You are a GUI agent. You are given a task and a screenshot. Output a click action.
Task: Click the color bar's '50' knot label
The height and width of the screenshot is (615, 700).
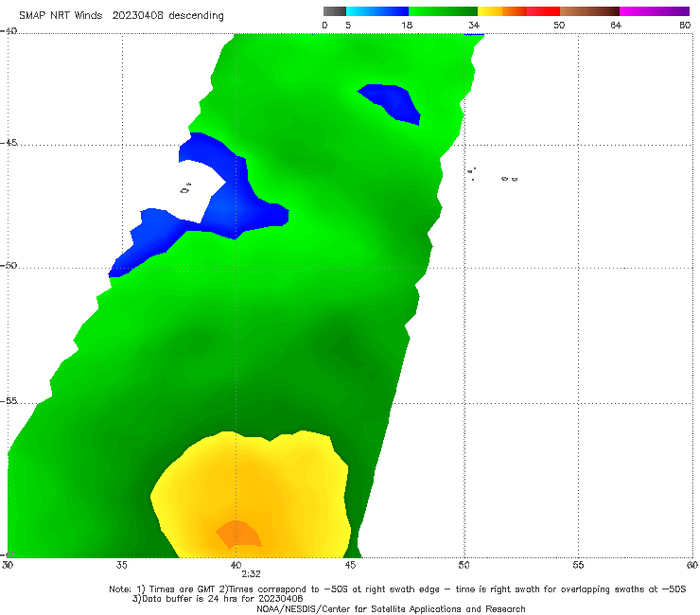coord(559,25)
